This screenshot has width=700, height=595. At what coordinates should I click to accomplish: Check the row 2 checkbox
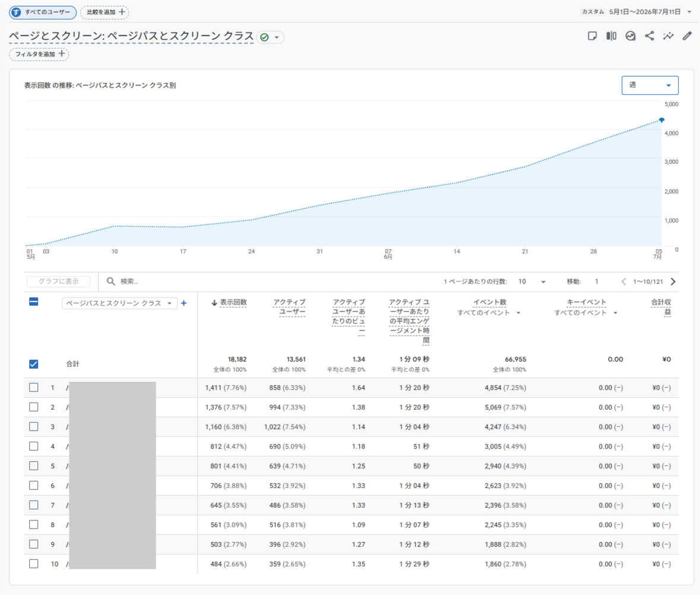tap(33, 407)
